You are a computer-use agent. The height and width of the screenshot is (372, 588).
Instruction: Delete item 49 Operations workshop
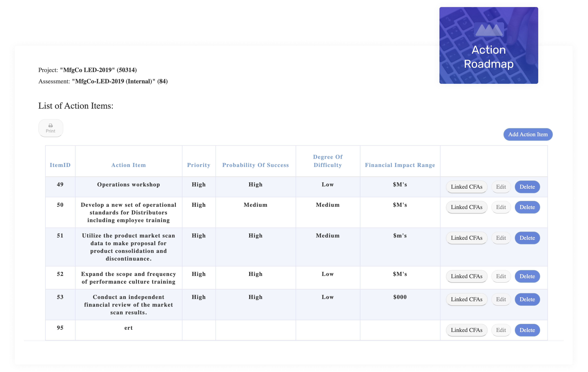527,187
